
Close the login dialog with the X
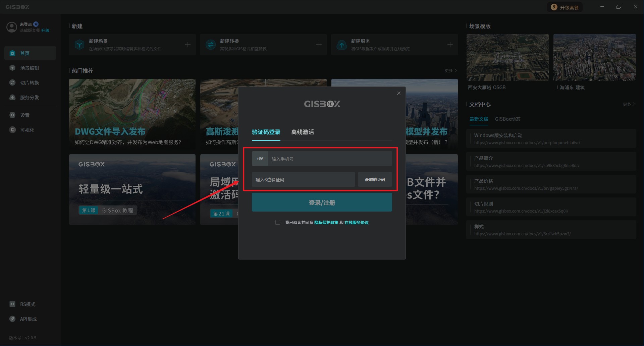point(399,93)
